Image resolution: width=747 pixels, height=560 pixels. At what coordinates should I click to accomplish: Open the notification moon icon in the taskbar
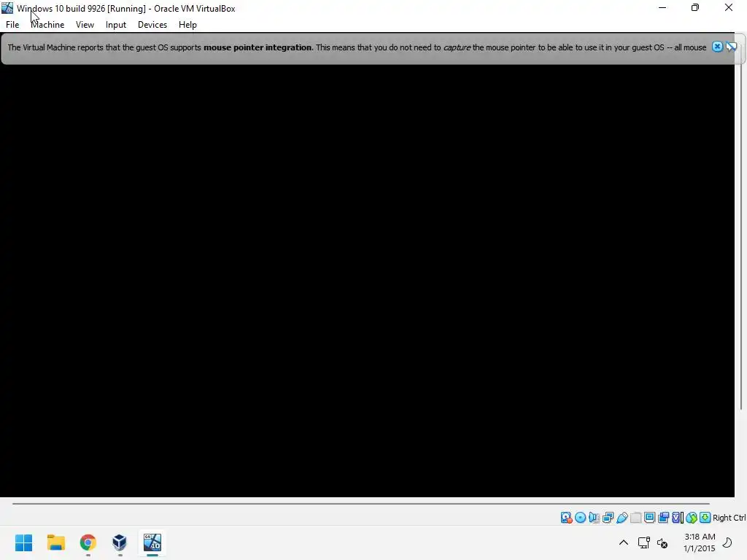[x=727, y=542]
